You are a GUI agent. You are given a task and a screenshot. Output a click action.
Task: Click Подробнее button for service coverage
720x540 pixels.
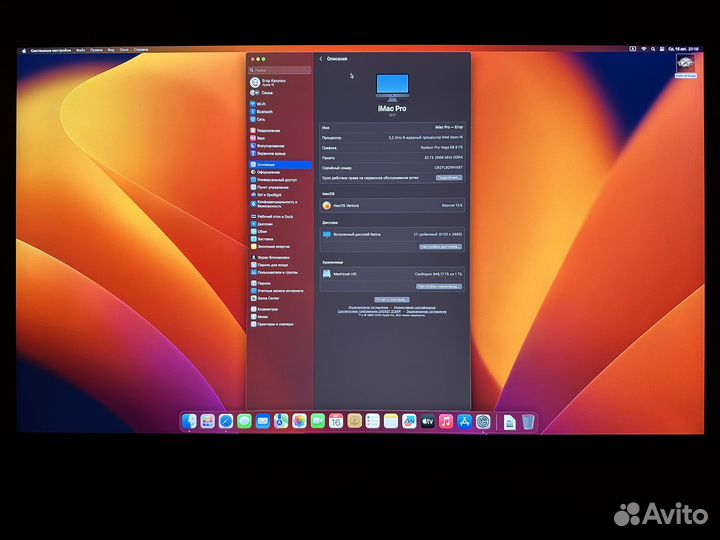click(x=449, y=178)
